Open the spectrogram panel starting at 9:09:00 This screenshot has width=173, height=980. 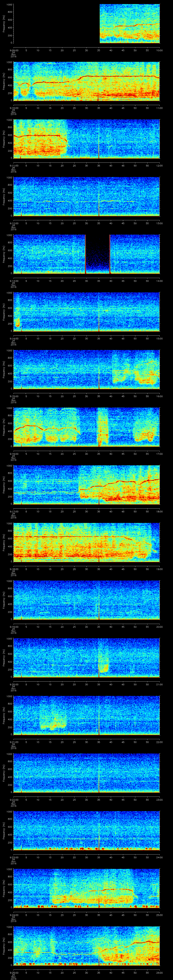(x=86, y=24)
